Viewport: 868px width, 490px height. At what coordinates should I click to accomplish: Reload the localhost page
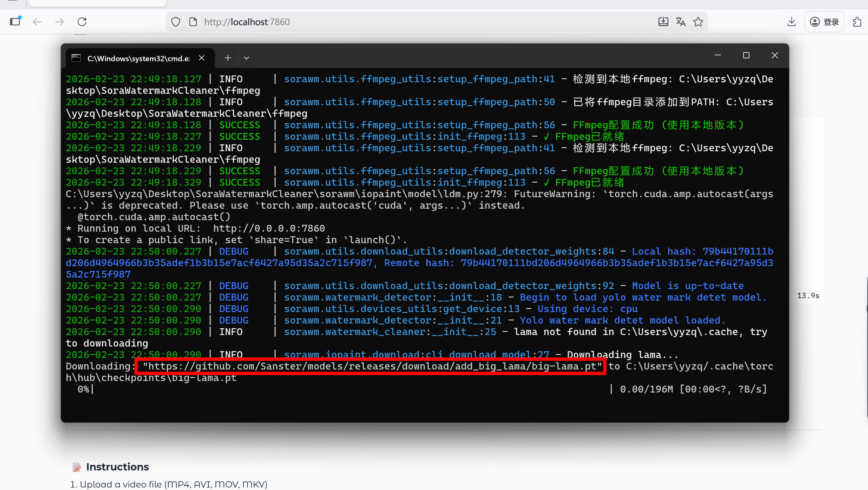coord(82,22)
